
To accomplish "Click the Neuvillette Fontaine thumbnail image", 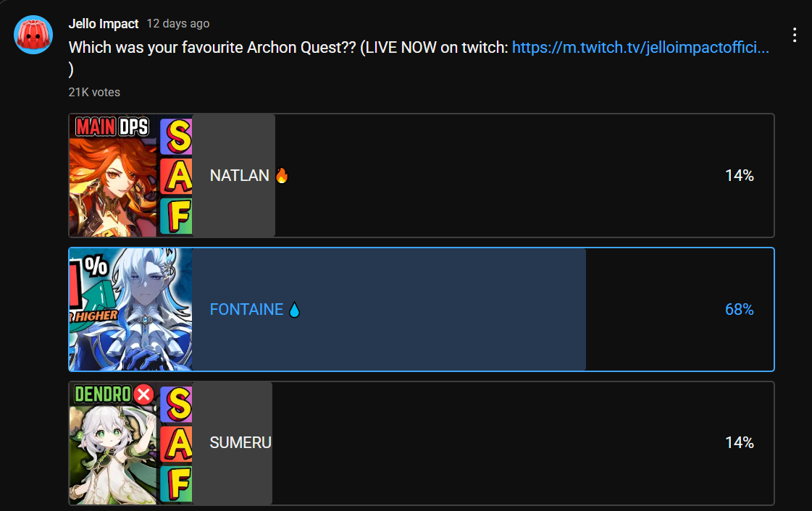I will pos(130,309).
